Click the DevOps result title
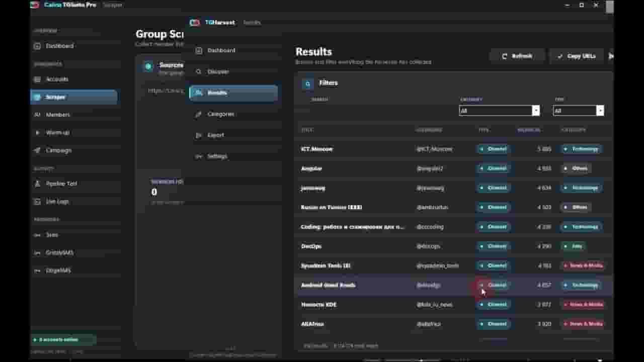Screen dimensions: 644x362 pos(311,246)
